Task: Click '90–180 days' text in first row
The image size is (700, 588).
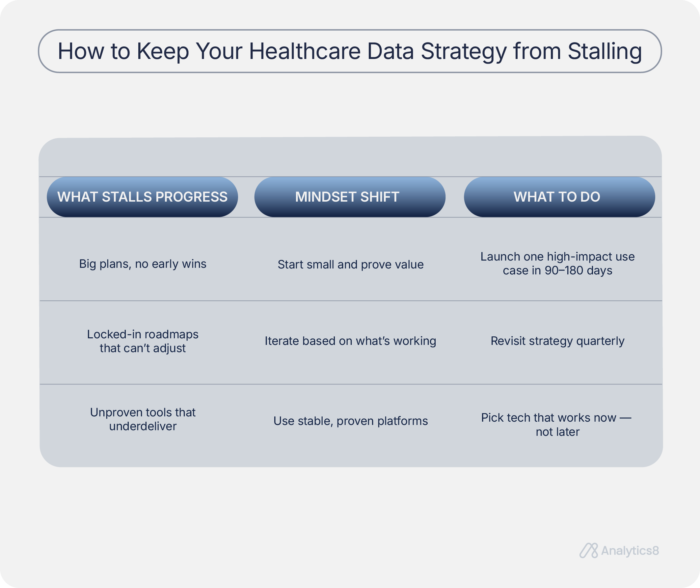Action: tap(578, 270)
